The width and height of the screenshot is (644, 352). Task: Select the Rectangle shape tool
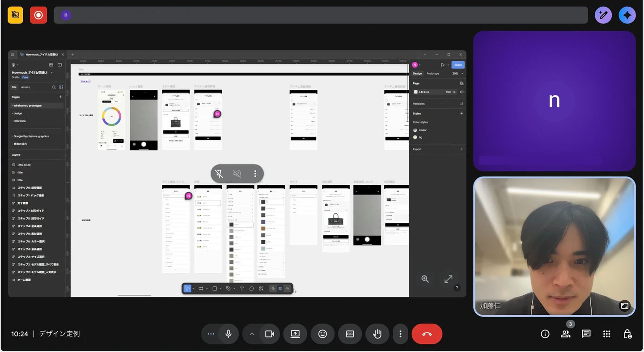click(x=215, y=288)
